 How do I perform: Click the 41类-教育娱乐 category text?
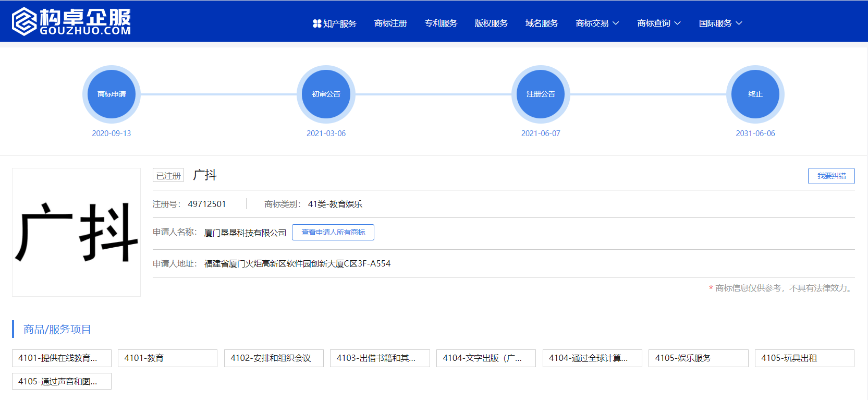[x=335, y=204]
